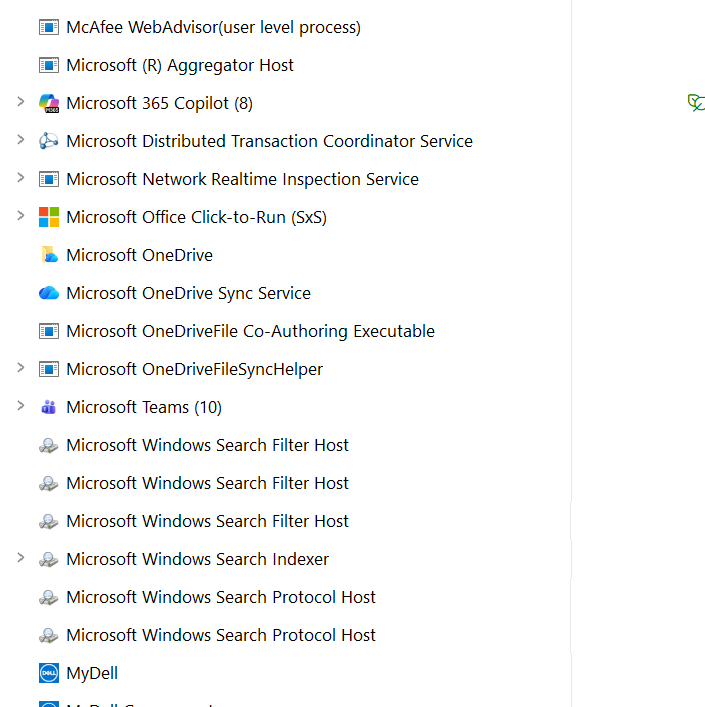This screenshot has height=707, width=705.
Task: Expand Microsoft Office Click-to-Run (SxS)
Action: [20, 216]
